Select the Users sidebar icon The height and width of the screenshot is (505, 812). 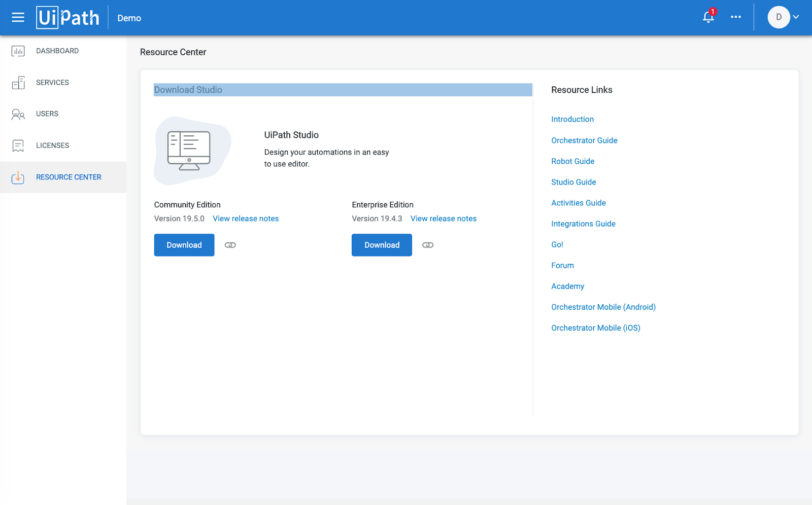(x=18, y=114)
